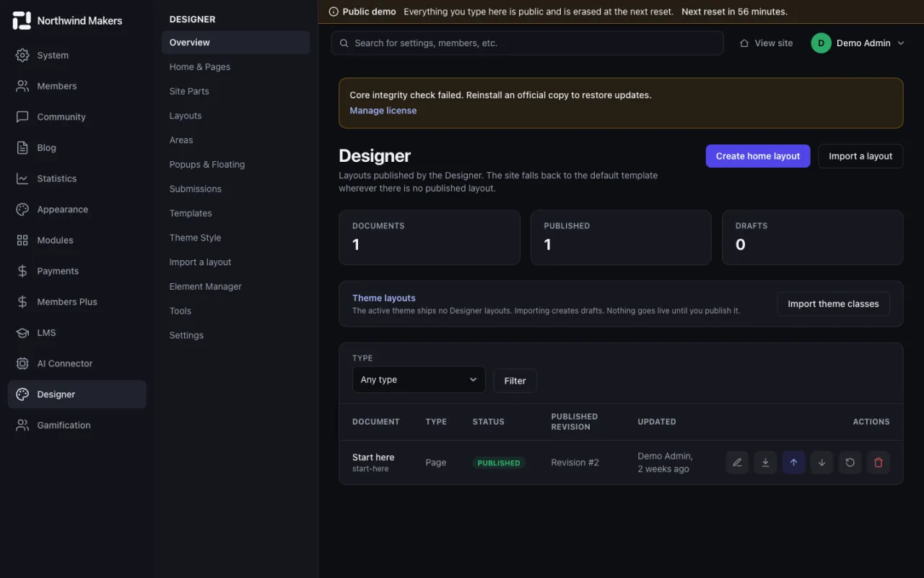Select Layouts in the Designer submenu
The height and width of the screenshot is (578, 924).
(236, 116)
